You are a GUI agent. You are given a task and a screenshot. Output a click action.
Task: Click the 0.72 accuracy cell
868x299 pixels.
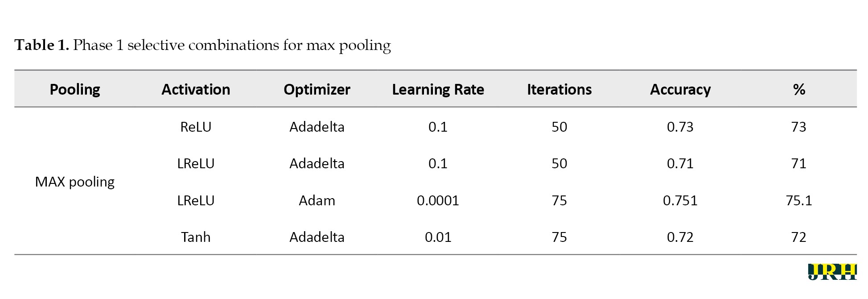pyautogui.click(x=680, y=237)
